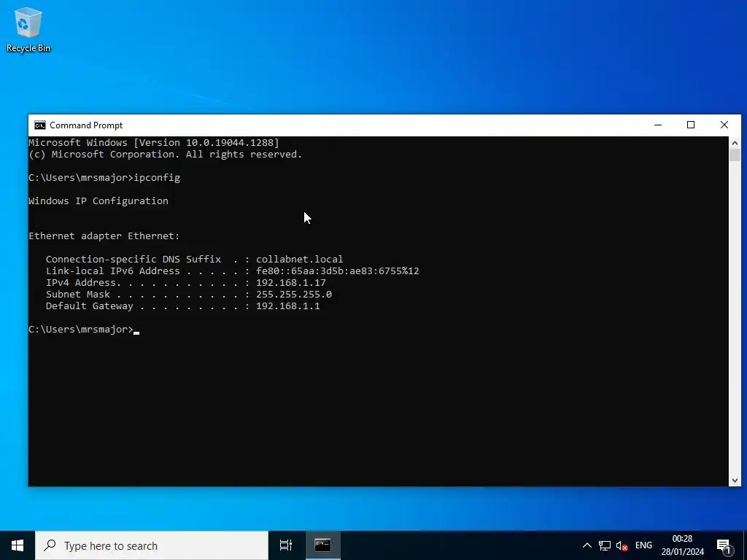The image size is (747, 560).
Task: Click the Subnet Mask label
Action: 78,295
